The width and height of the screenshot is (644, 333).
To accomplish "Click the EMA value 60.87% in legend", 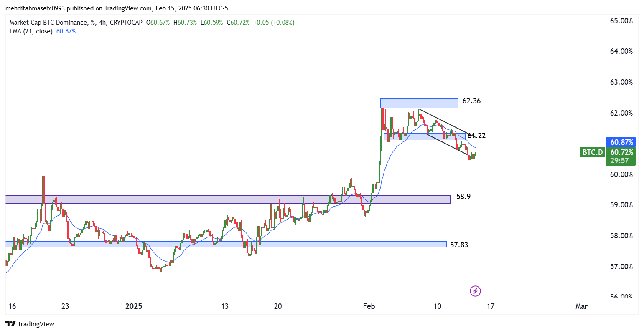I will (x=66, y=31).
